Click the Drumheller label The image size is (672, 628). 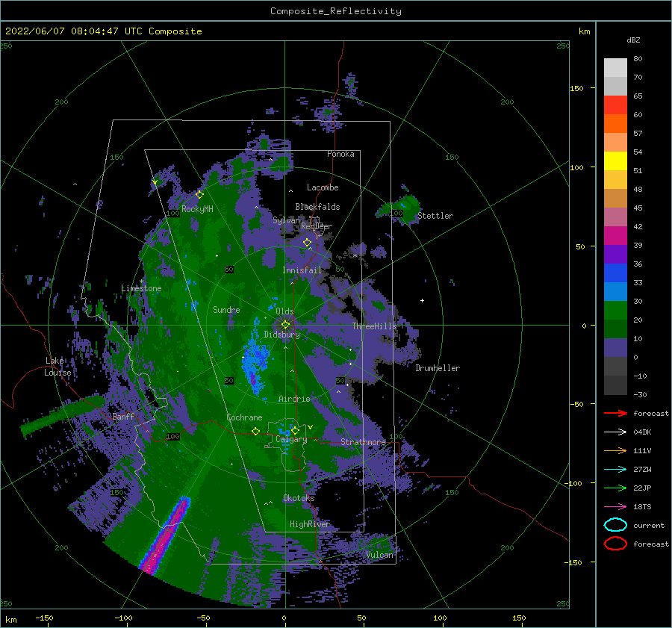coord(438,368)
